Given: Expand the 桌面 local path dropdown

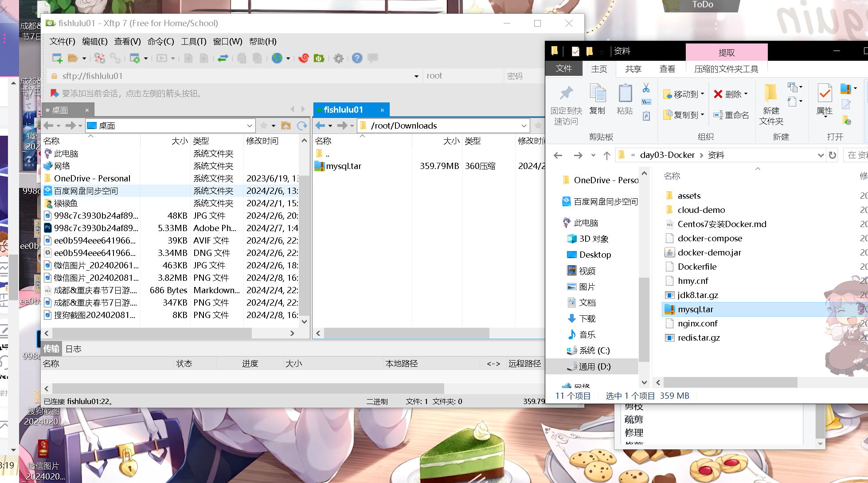Looking at the screenshot, I should click(x=250, y=126).
